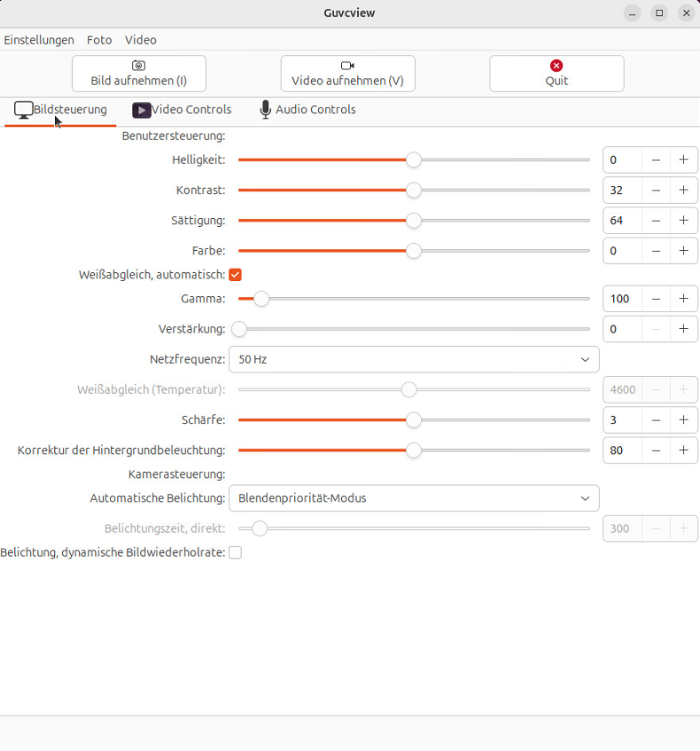Click the red X Quit icon
700x751 pixels.
tap(556, 65)
